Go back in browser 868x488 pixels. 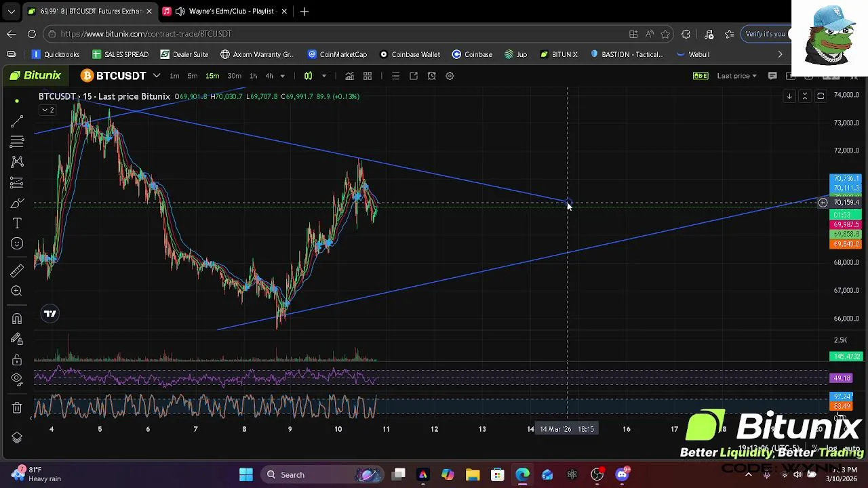click(x=12, y=34)
